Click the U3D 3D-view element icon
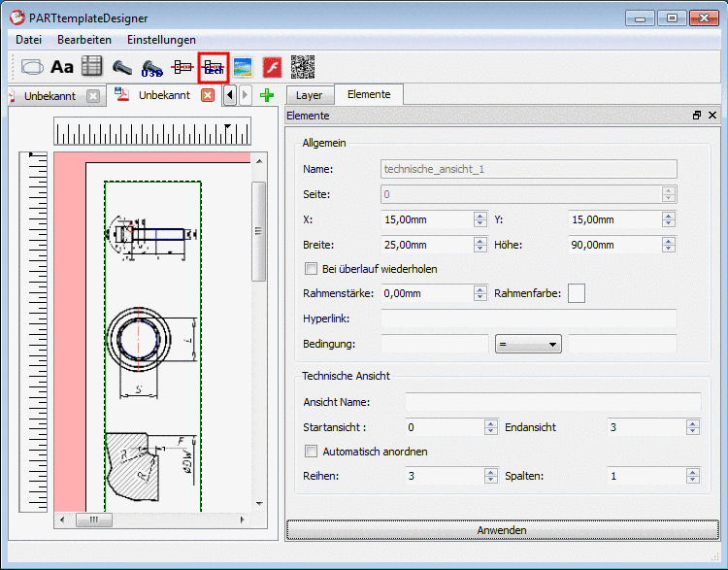The image size is (728, 570). (151, 67)
